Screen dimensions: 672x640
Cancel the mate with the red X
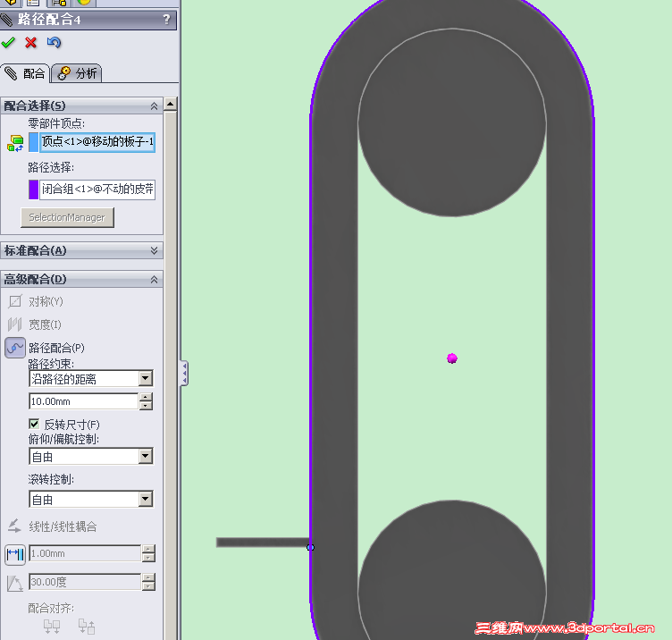(x=31, y=42)
